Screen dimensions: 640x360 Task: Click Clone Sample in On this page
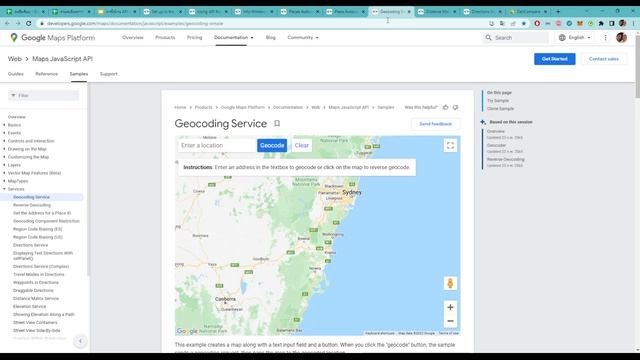pyautogui.click(x=500, y=109)
